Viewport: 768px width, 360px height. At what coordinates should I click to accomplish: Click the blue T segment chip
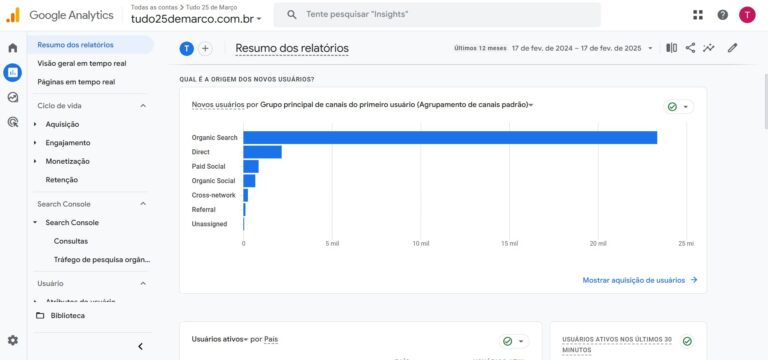(187, 48)
